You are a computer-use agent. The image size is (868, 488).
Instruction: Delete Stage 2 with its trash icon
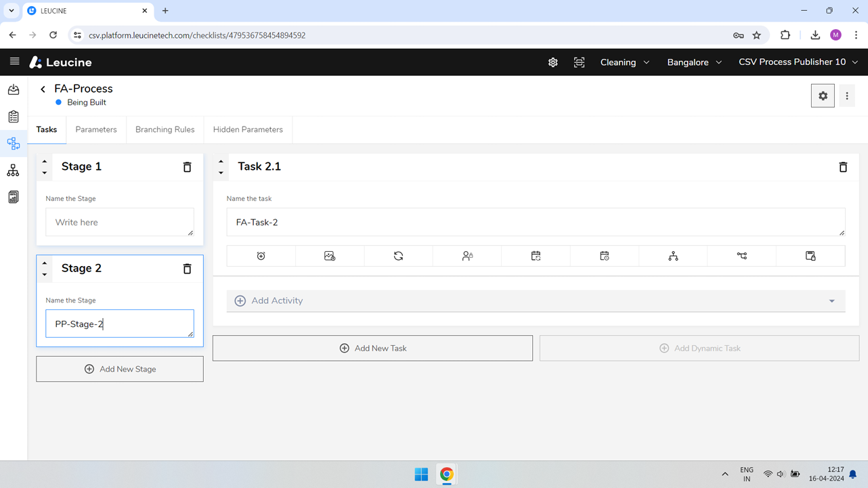188,269
